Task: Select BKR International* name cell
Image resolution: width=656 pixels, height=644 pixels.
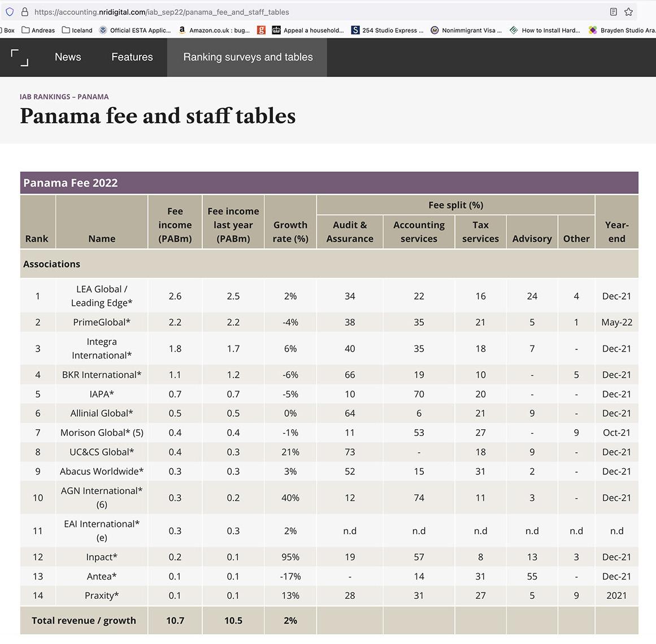Action: click(x=102, y=375)
